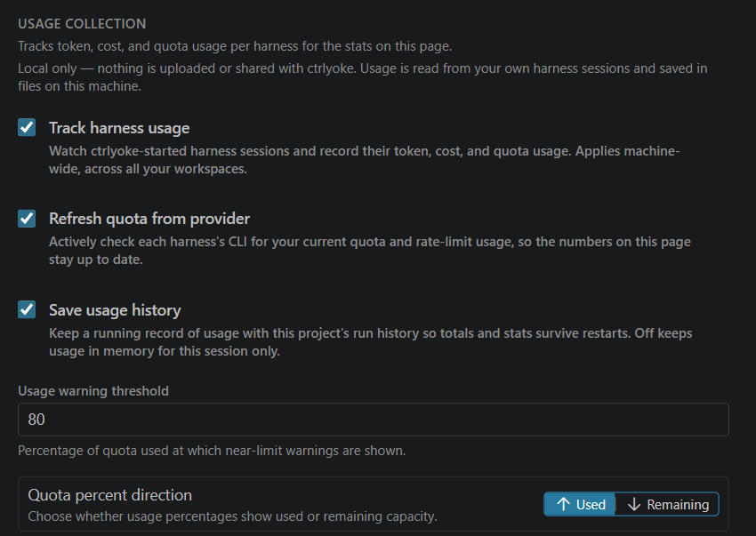Select the Used quota direction option
The width and height of the screenshot is (756, 536).
580,504
